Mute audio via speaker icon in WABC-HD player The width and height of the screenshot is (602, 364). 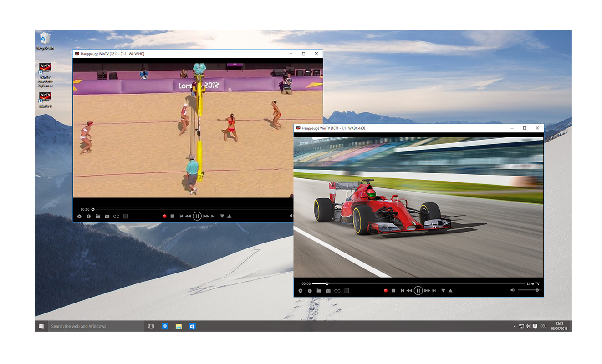(512, 290)
